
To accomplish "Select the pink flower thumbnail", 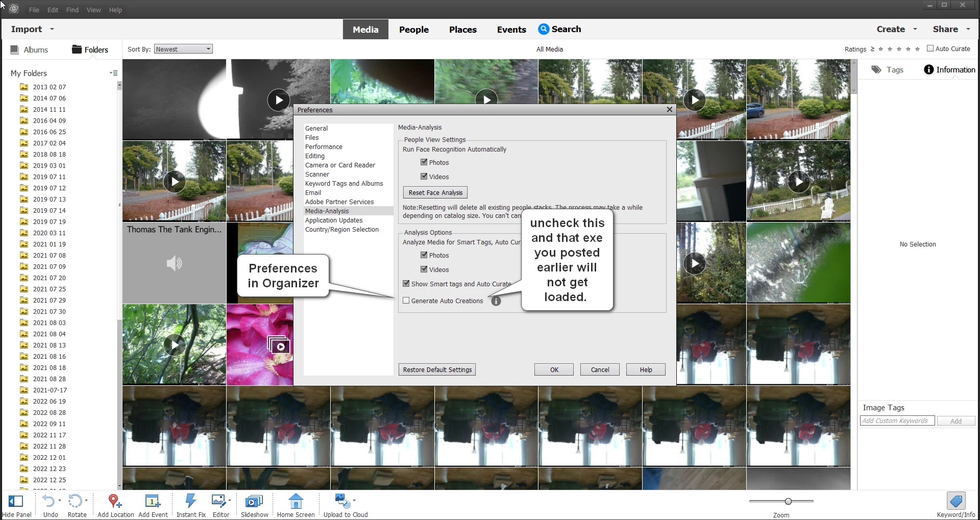I will coord(260,345).
